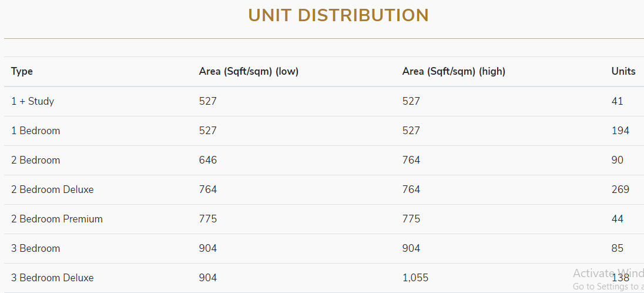The width and height of the screenshot is (644, 293).
Task: Click the 269 units value
Action: (x=620, y=189)
